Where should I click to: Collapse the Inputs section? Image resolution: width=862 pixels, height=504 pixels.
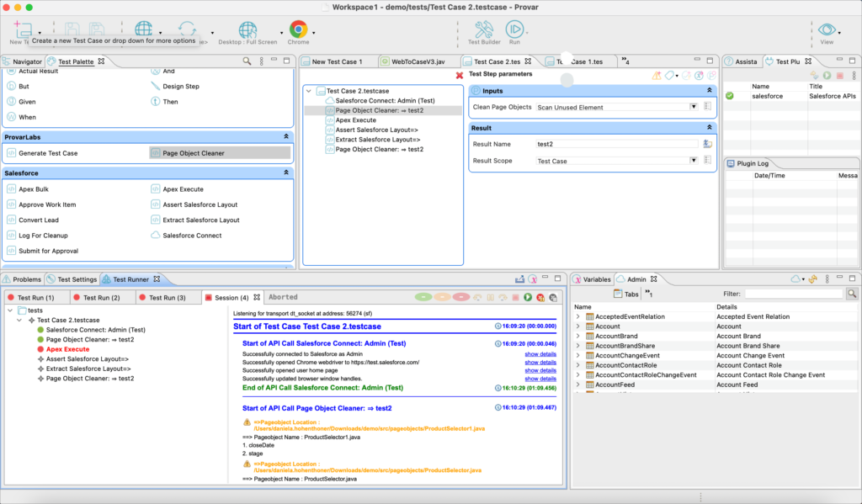coord(709,91)
